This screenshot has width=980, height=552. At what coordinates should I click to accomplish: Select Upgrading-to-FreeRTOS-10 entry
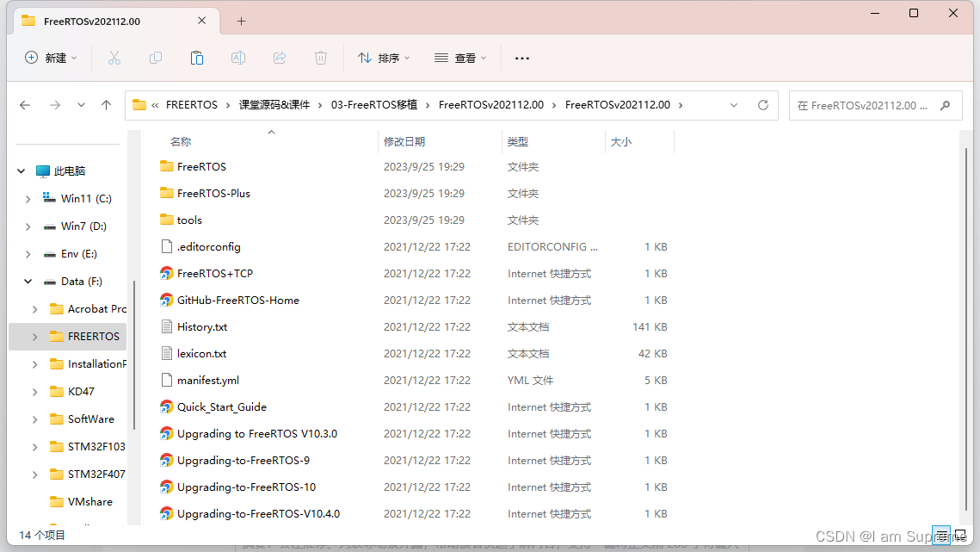[x=246, y=487]
